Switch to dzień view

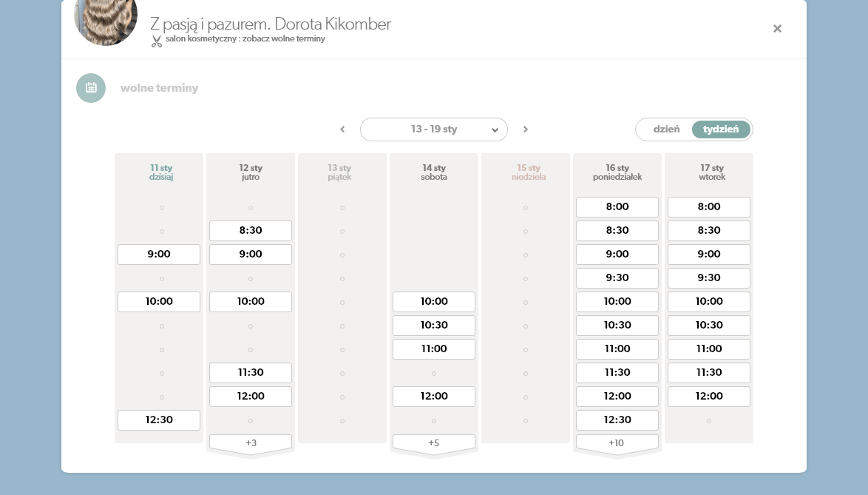click(x=665, y=129)
